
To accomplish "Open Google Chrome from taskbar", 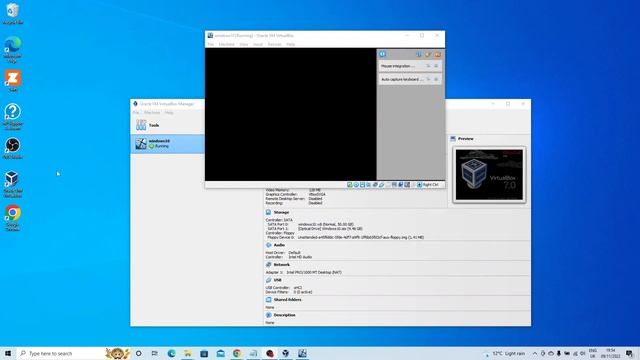I will point(237,353).
